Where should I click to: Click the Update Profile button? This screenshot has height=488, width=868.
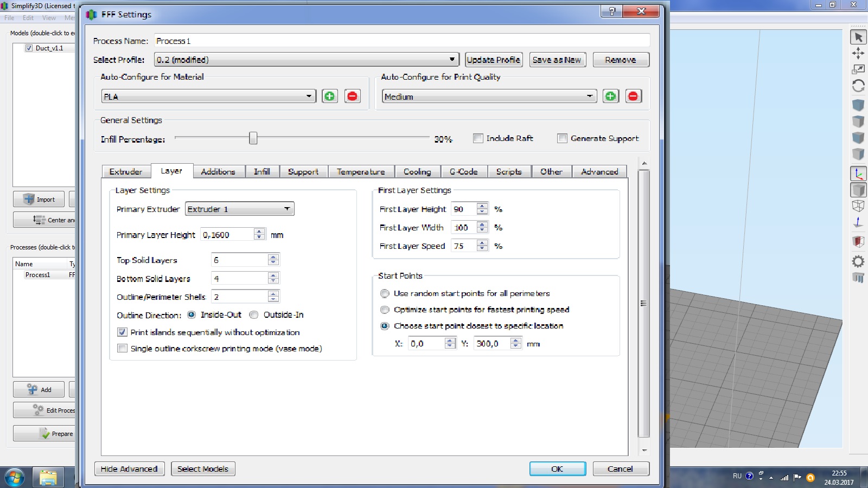[493, 60]
